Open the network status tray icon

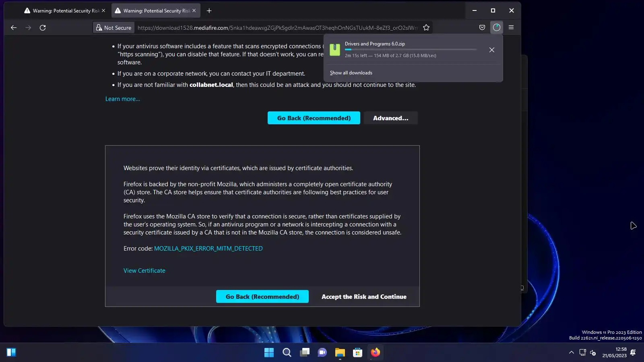(582, 353)
